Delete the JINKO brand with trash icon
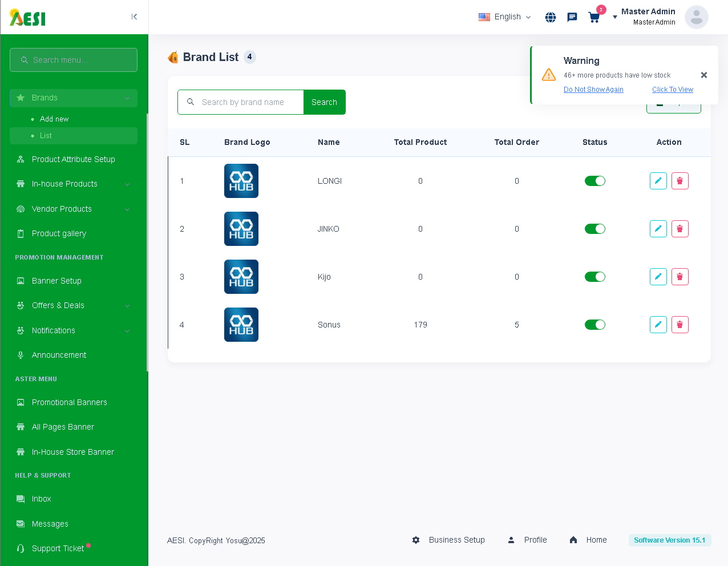 (x=680, y=229)
